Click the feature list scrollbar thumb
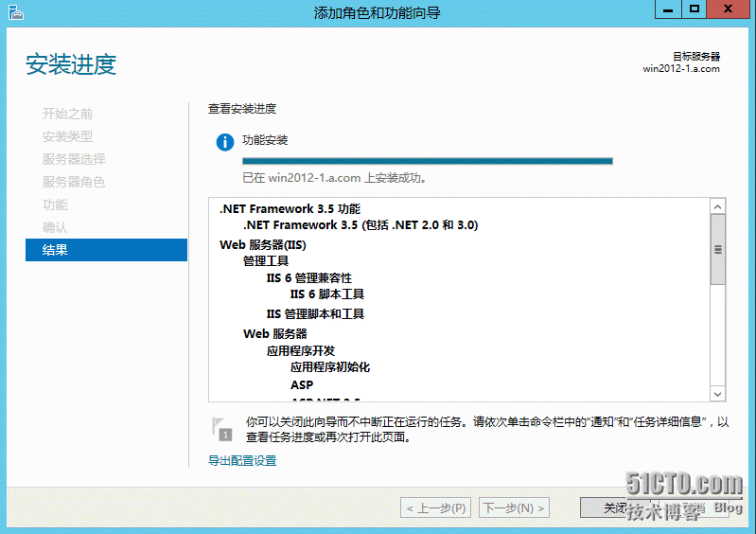Viewport: 756px width, 534px height. click(717, 249)
